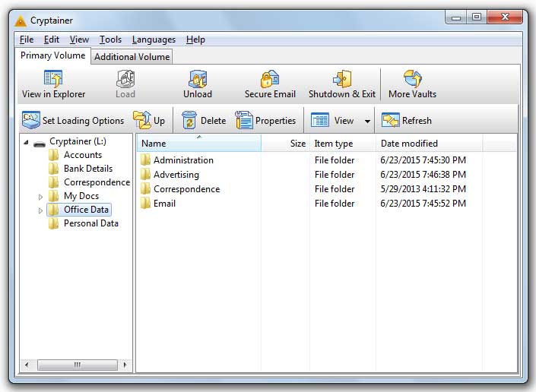The width and height of the screenshot is (536, 392).
Task: Click the Cryptainer title bar logo
Action: 21,21
